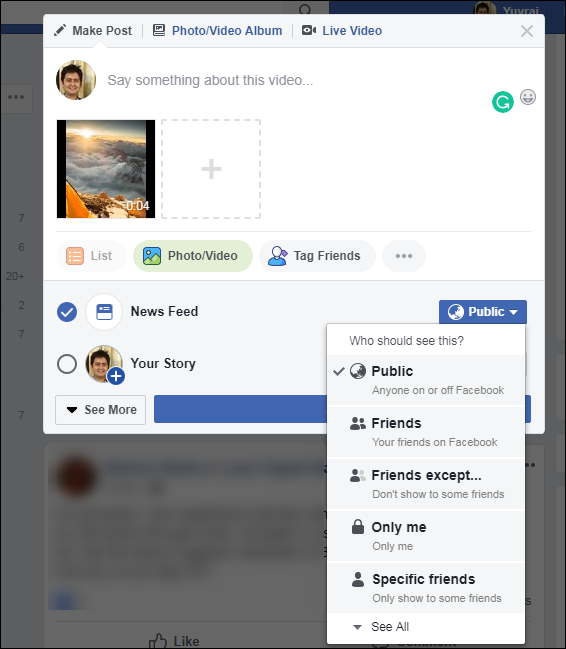Click the camera icon beside Live Video
This screenshot has height=649, width=566.
308,30
